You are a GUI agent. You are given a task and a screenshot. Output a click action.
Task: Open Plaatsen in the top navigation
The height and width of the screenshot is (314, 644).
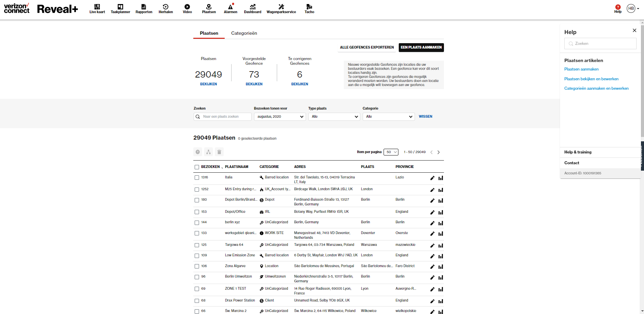click(209, 9)
